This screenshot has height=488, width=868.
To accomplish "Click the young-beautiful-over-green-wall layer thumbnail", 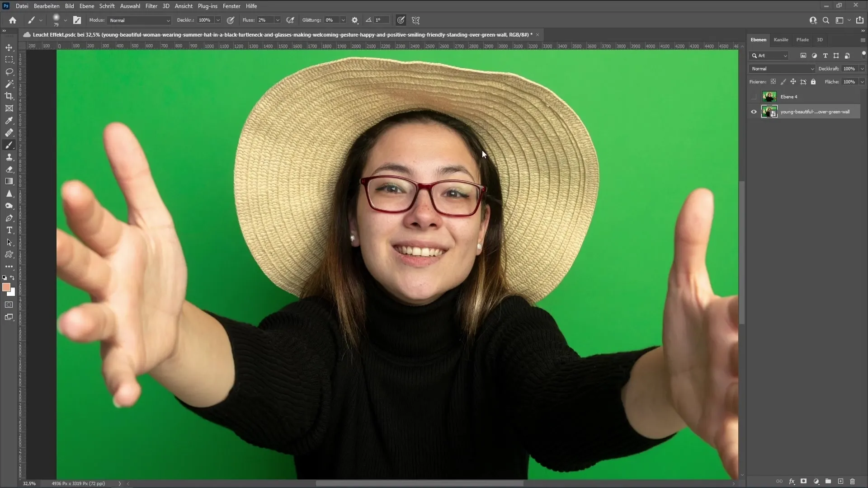I will [x=769, y=112].
